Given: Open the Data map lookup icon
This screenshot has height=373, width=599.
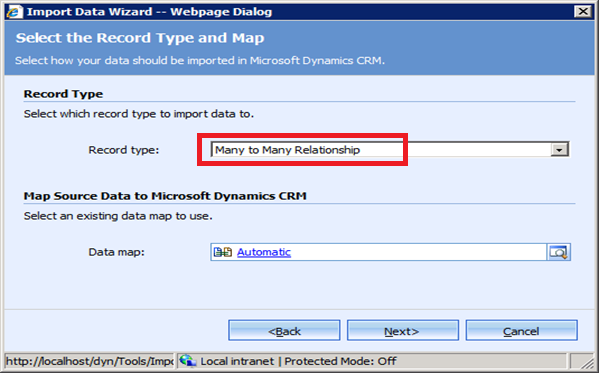Looking at the screenshot, I should coord(559,252).
